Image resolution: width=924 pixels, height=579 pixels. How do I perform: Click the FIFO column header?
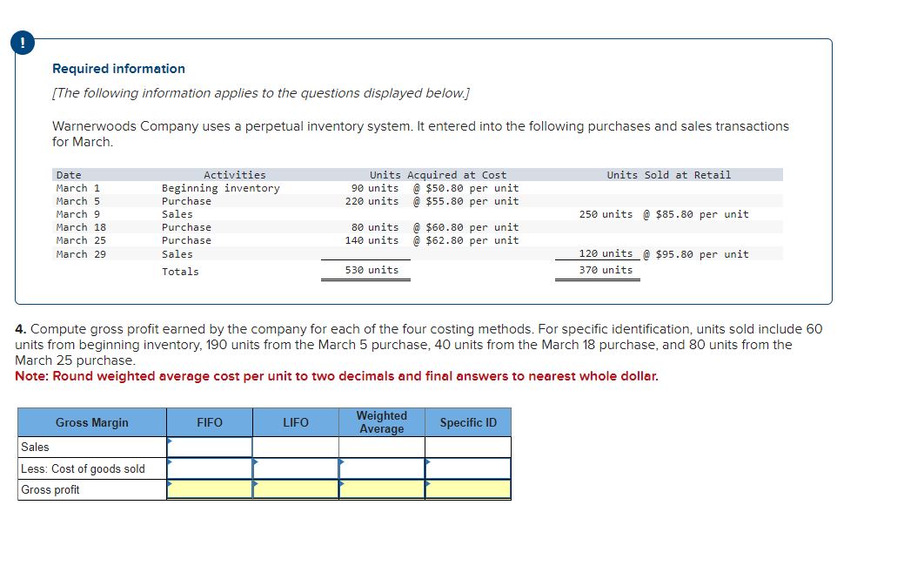(211, 422)
